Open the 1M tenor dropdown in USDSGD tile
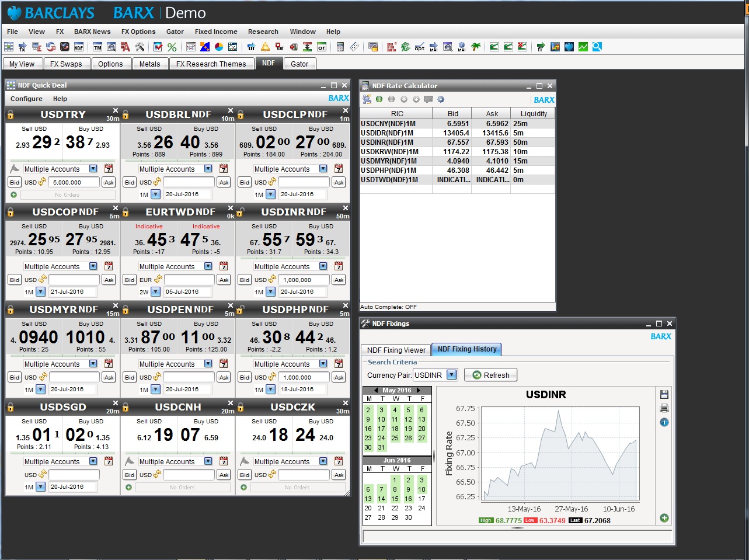749x560 pixels. [x=40, y=487]
